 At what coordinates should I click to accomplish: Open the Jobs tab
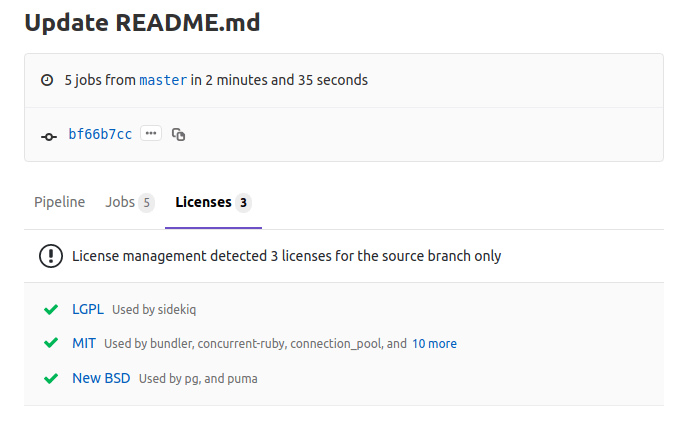[120, 202]
